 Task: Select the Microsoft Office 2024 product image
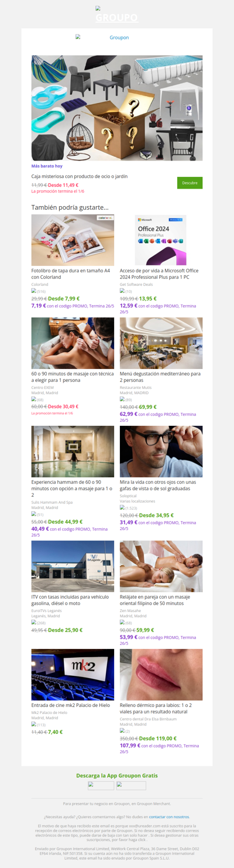(x=161, y=240)
